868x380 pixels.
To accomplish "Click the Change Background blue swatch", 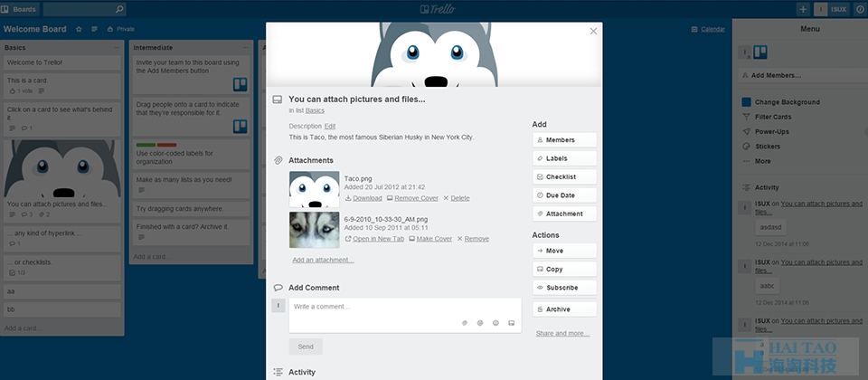I will (746, 102).
